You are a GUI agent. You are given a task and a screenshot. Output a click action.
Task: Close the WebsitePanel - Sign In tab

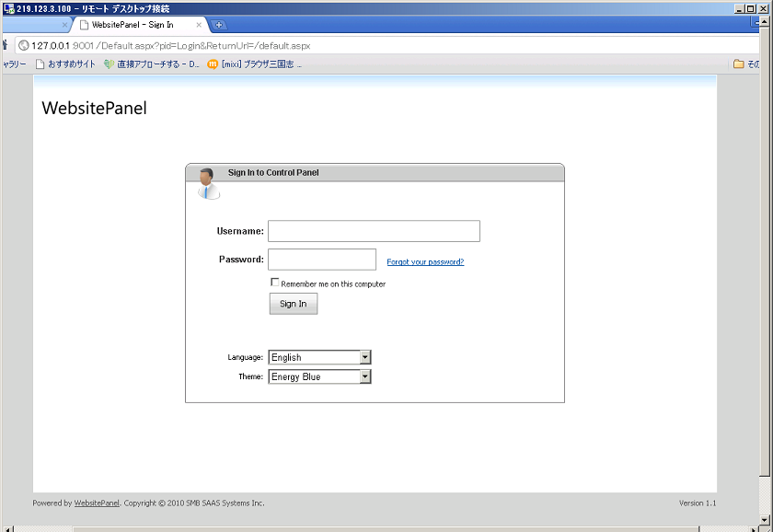point(199,25)
